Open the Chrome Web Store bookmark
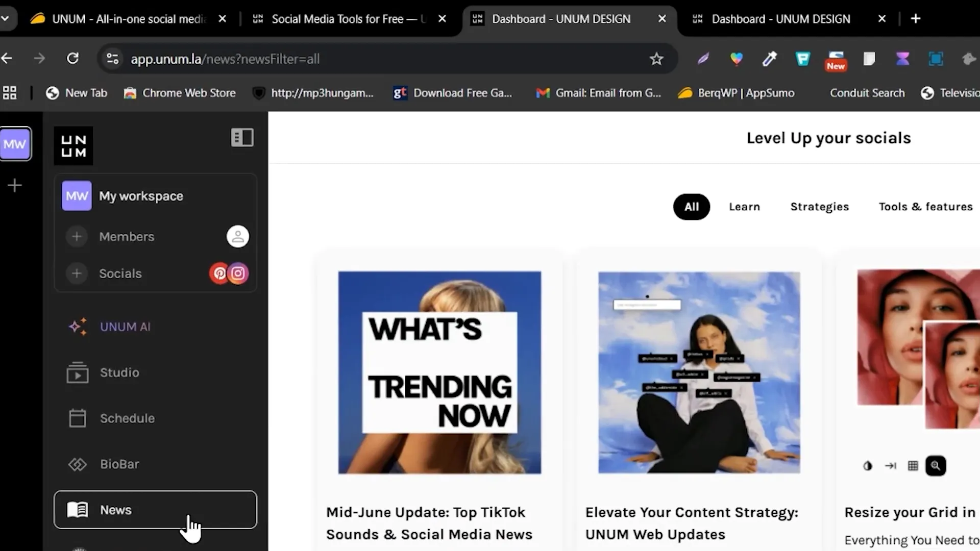This screenshot has height=551, width=980. (x=180, y=93)
